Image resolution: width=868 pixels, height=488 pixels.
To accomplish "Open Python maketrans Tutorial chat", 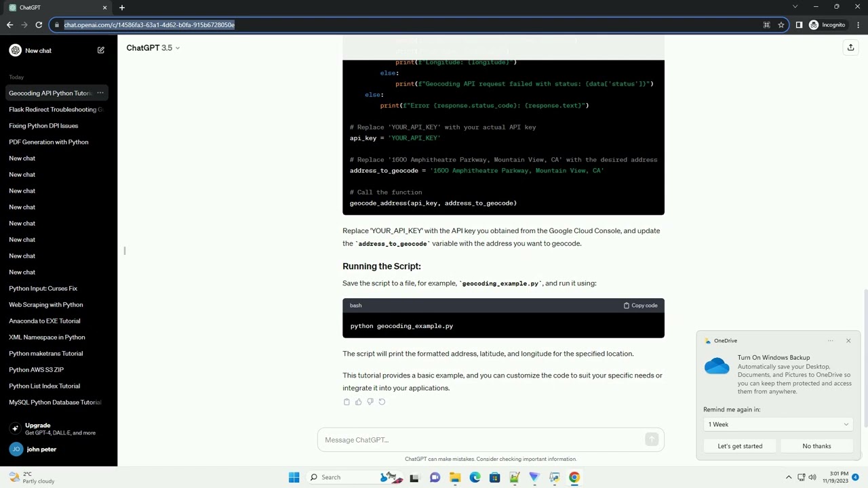I will coord(58,353).
